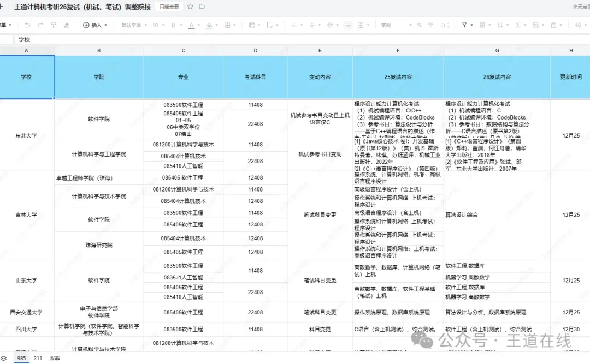Viewport: 590px width, 364px height.
Task: Click the horizontal align icon
Action: 294,25
